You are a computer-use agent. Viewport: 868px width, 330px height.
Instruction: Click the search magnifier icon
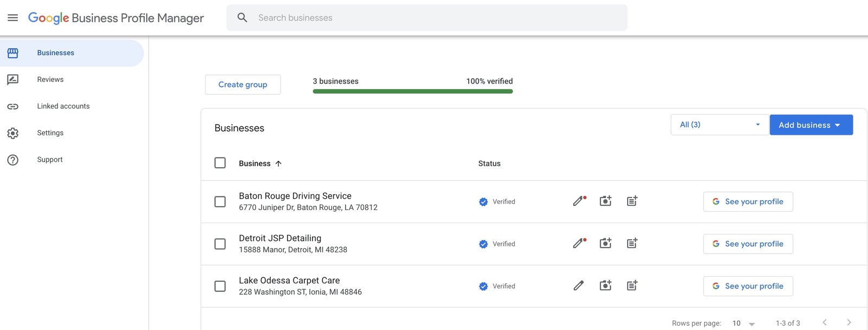pyautogui.click(x=242, y=18)
